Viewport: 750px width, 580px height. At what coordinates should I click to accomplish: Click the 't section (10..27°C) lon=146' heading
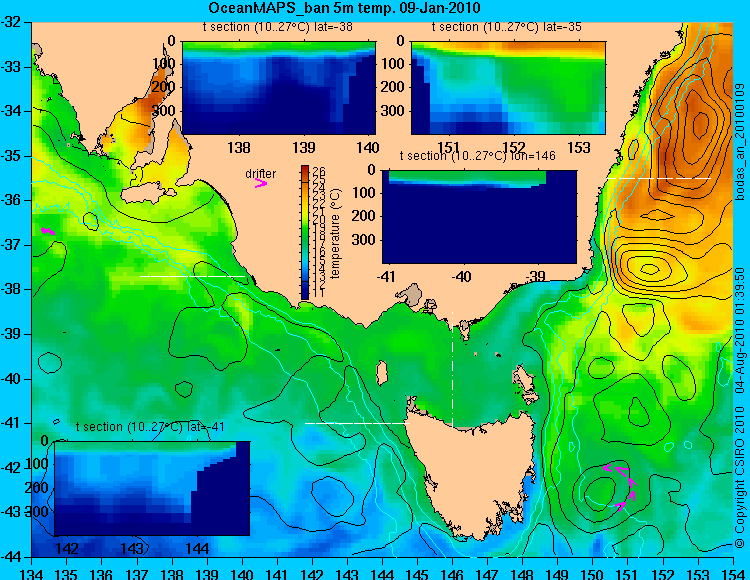477,155
